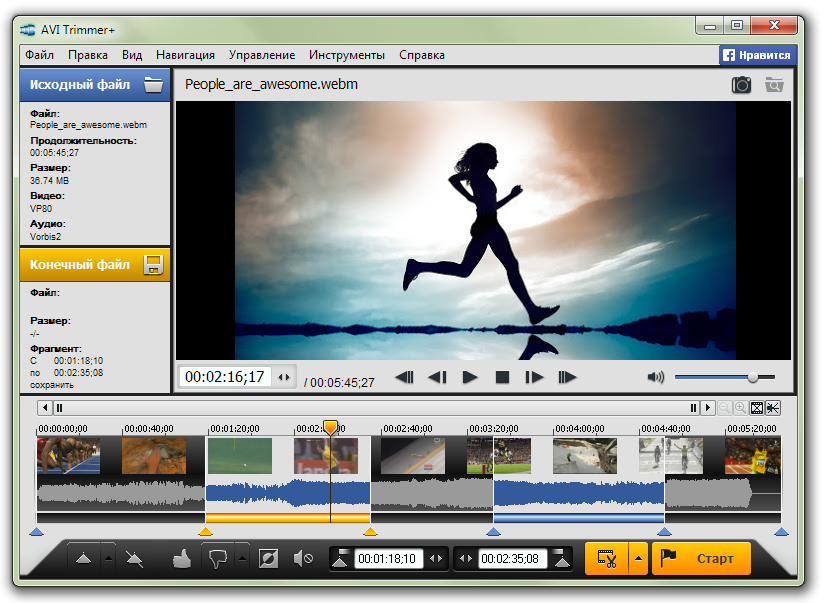This screenshot has width=824, height=603.
Task: Click the zoom-to-cursor icon at the row end
Action: [x=773, y=408]
